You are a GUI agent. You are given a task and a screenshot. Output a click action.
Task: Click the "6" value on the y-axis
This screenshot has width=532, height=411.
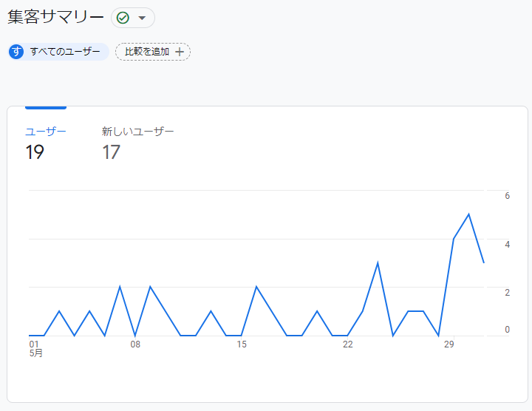click(507, 196)
